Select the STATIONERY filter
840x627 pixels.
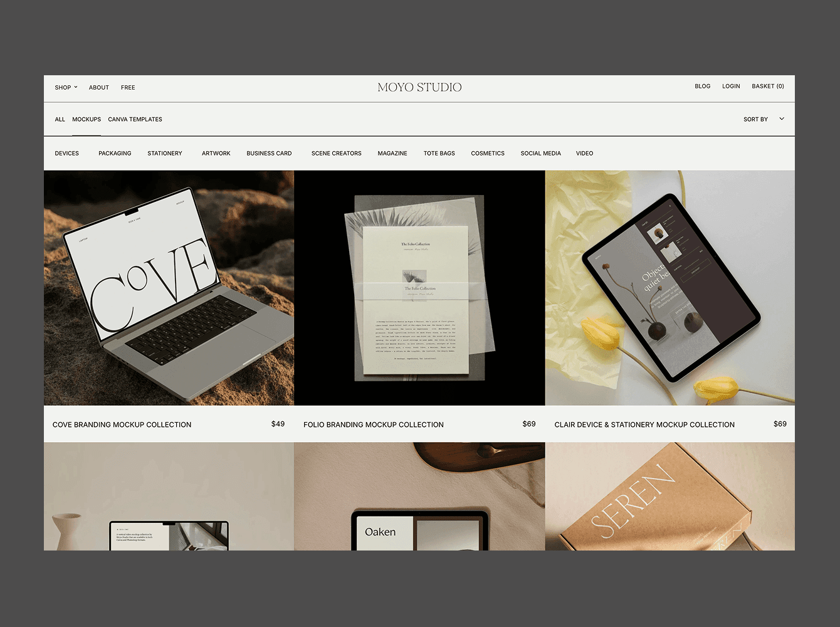point(164,153)
